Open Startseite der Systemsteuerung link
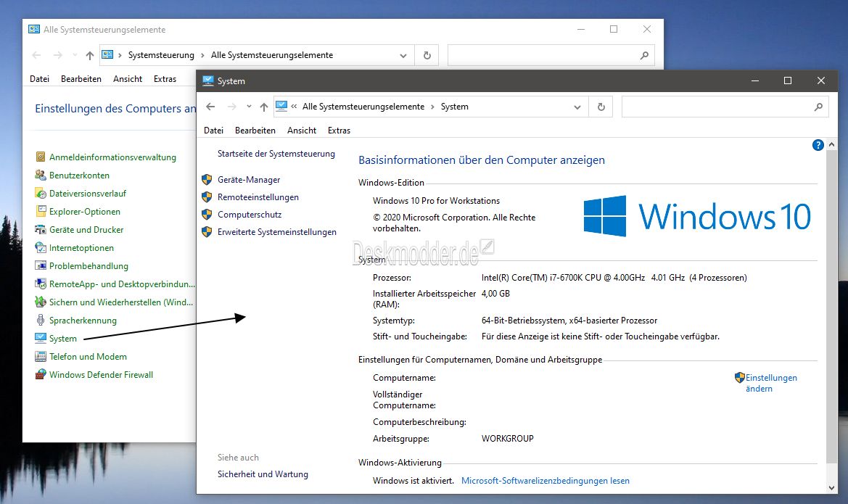The height and width of the screenshot is (504, 848). tap(276, 154)
